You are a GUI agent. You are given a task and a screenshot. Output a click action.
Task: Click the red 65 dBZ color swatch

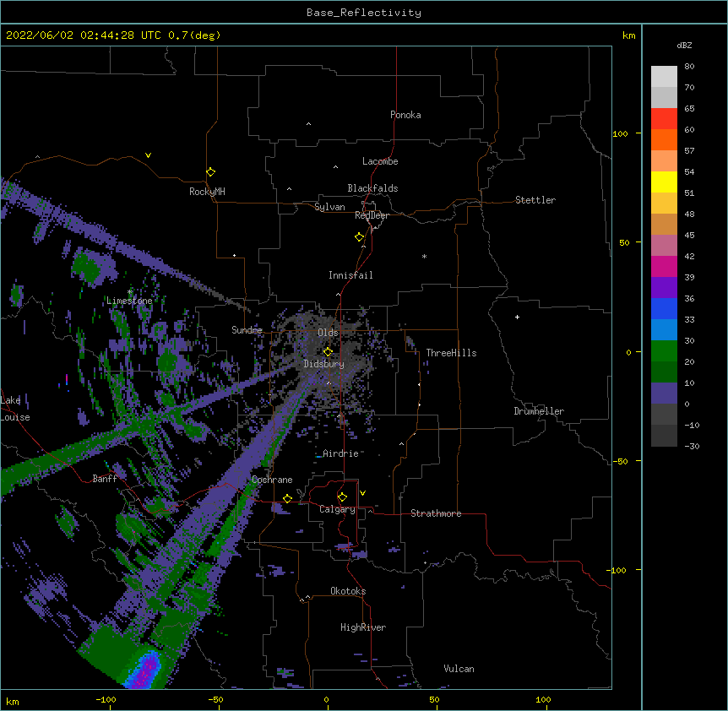(664, 119)
